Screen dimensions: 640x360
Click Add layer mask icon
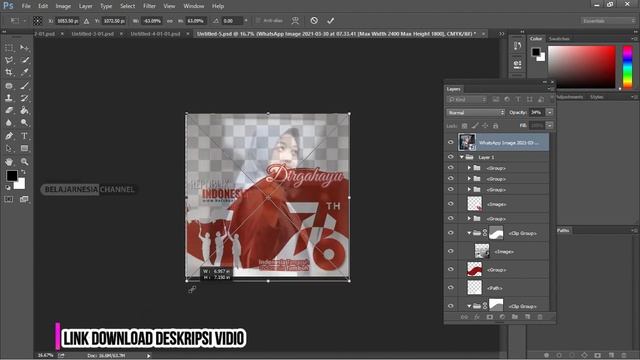point(489,317)
